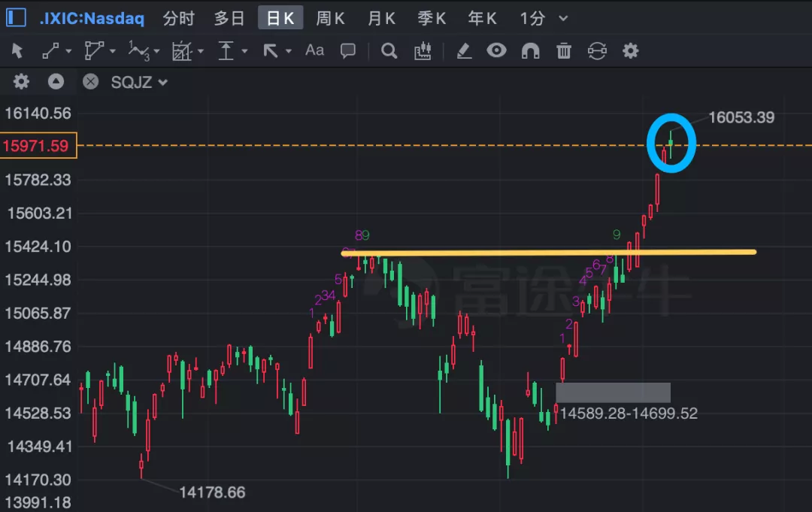Image resolution: width=812 pixels, height=512 pixels.
Task: Click the 15971.59 current price label
Action: 38,145
